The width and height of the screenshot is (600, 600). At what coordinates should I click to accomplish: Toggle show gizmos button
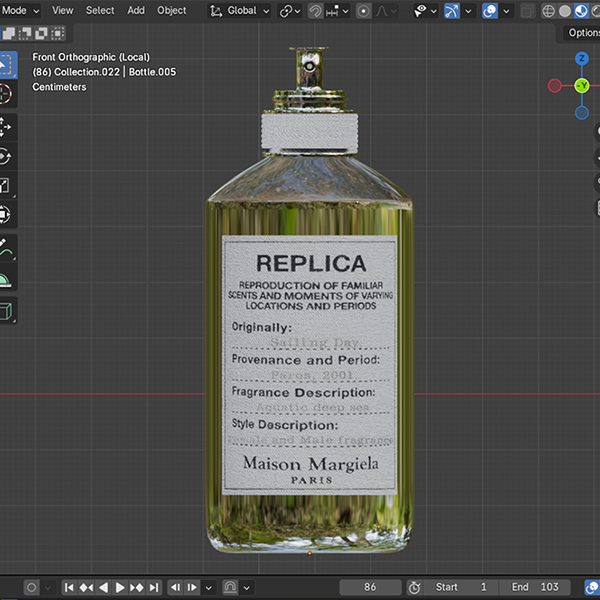[x=452, y=11]
